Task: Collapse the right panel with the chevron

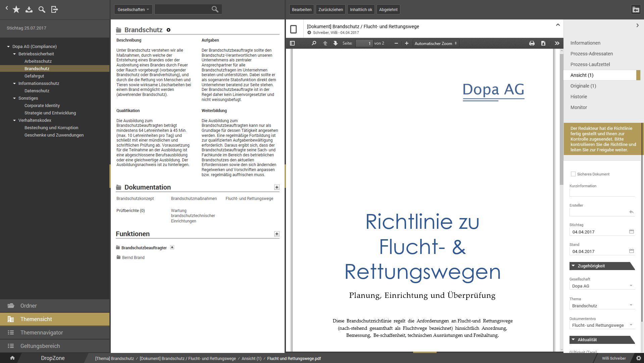Action: [637, 25]
